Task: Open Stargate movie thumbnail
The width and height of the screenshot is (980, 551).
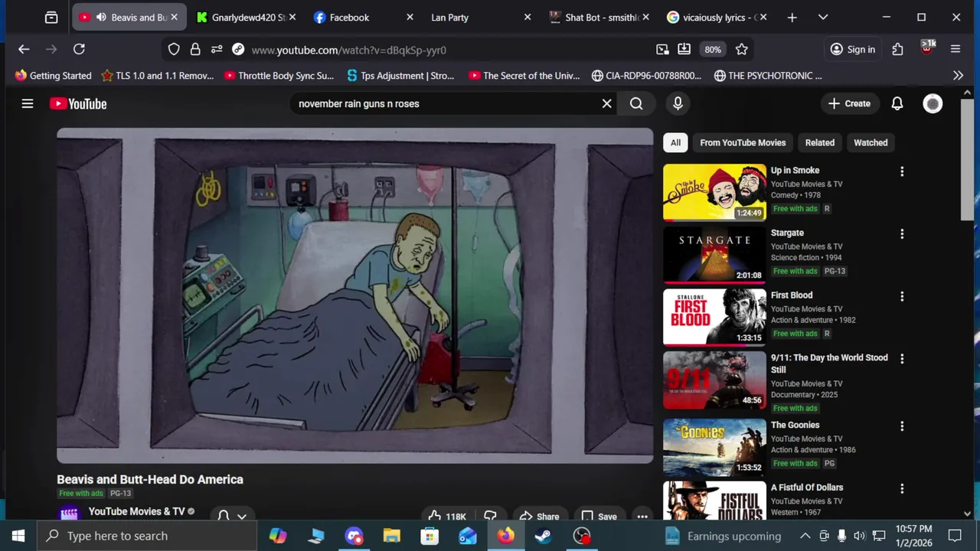Action: (x=714, y=255)
